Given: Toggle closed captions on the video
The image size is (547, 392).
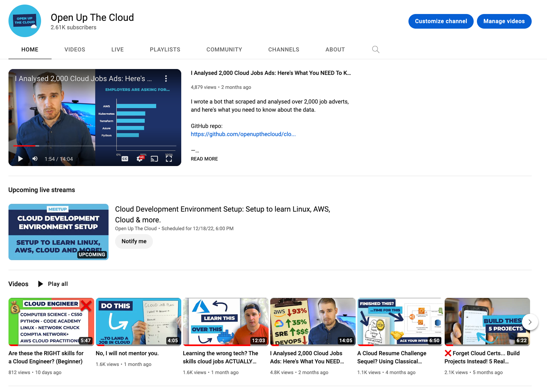Looking at the screenshot, I should click(x=124, y=159).
